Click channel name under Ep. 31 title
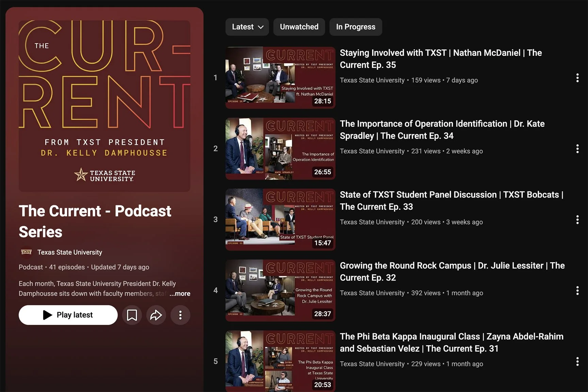588x392 pixels. 372,364
